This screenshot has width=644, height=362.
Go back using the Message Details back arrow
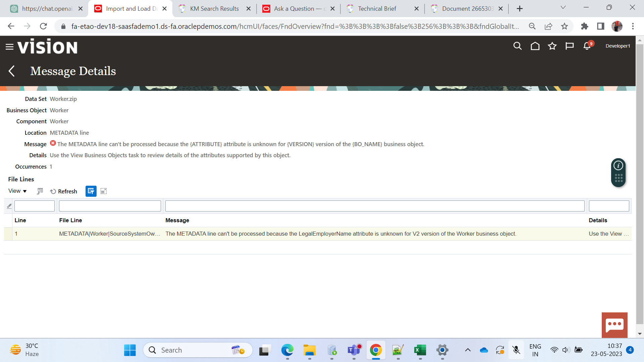tap(11, 71)
